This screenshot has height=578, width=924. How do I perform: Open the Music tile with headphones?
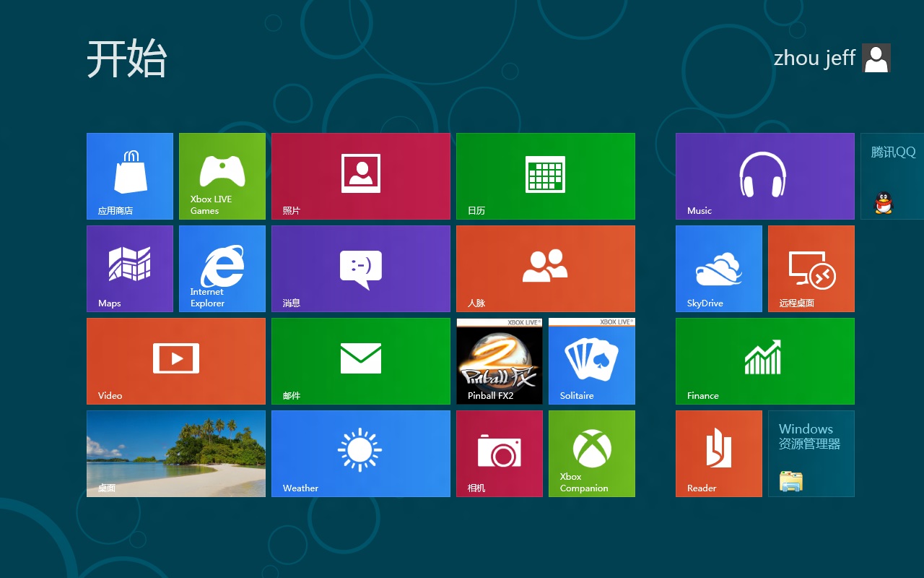(x=765, y=176)
